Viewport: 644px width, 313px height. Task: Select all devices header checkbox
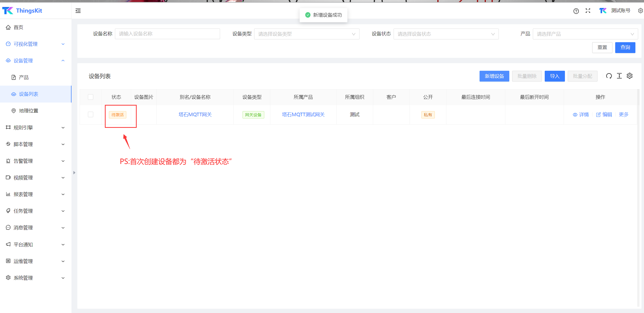click(x=90, y=97)
